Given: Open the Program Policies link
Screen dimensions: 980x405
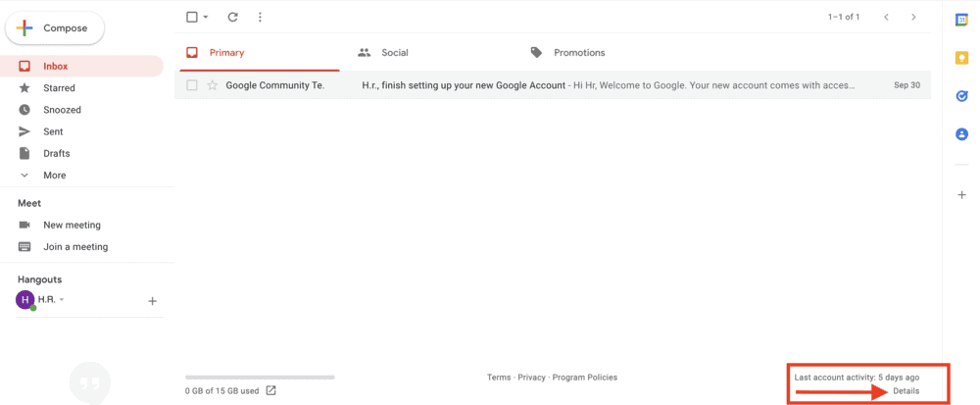Looking at the screenshot, I should point(585,378).
